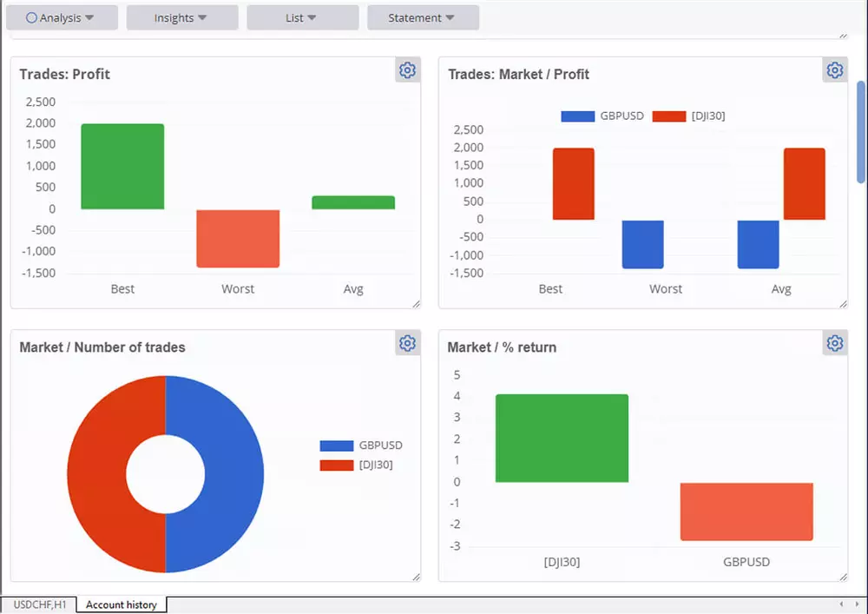Image resolution: width=868 pixels, height=614 pixels.
Task: Open settings for Trades: Profit chart
Action: [408, 70]
